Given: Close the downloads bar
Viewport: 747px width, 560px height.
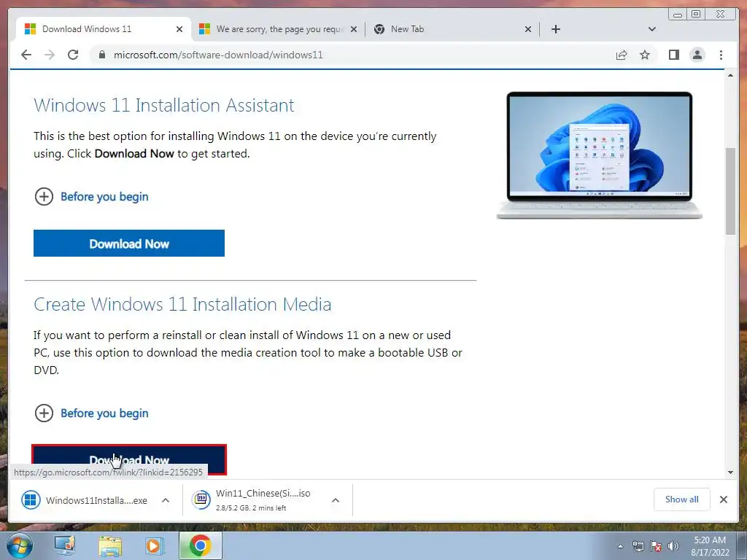Looking at the screenshot, I should pos(723,499).
